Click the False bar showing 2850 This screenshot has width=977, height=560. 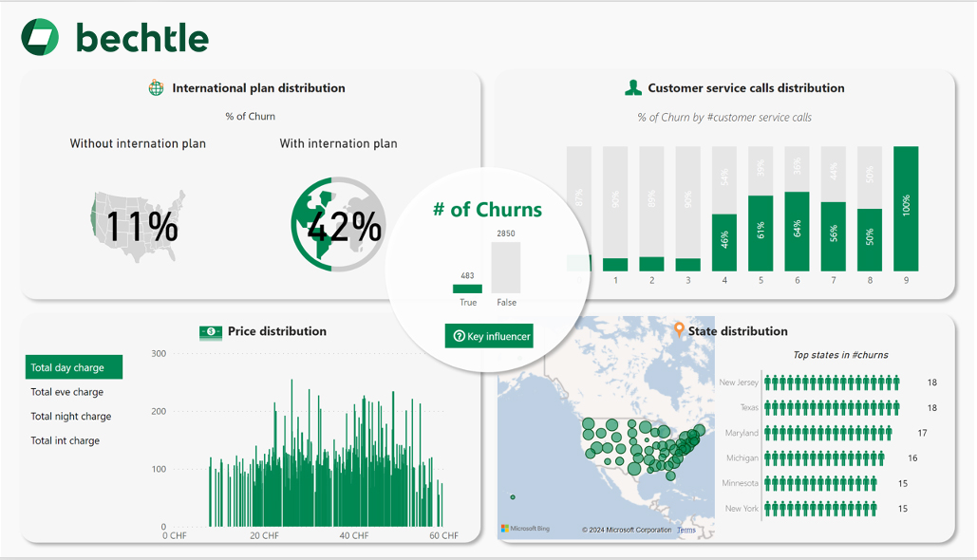(x=505, y=268)
